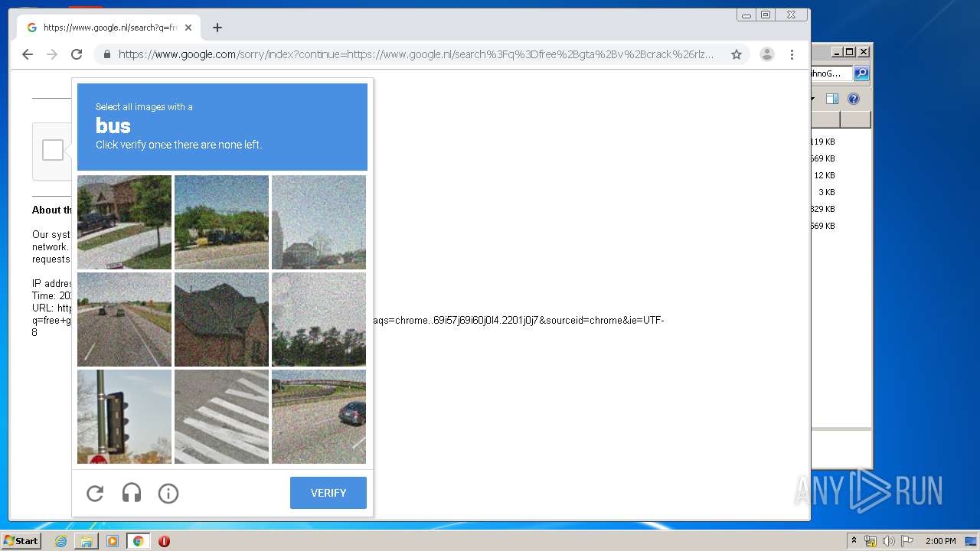Select the Google search tab

pyautogui.click(x=109, y=28)
